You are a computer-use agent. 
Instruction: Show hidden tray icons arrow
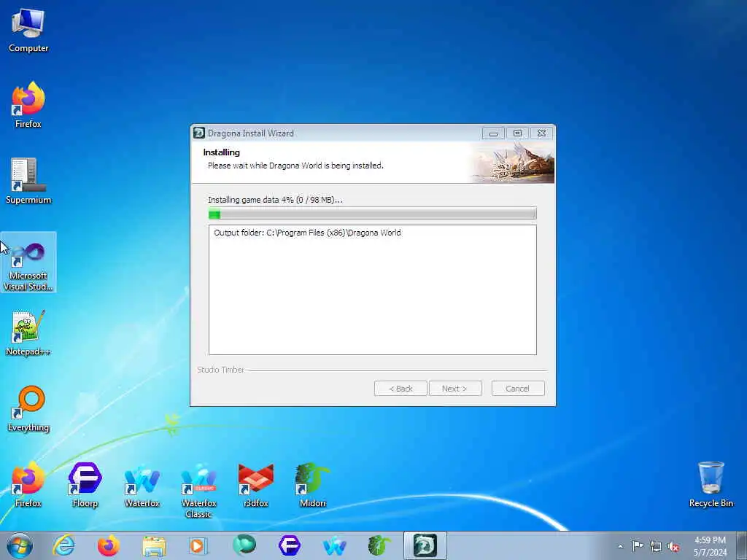tap(620, 546)
